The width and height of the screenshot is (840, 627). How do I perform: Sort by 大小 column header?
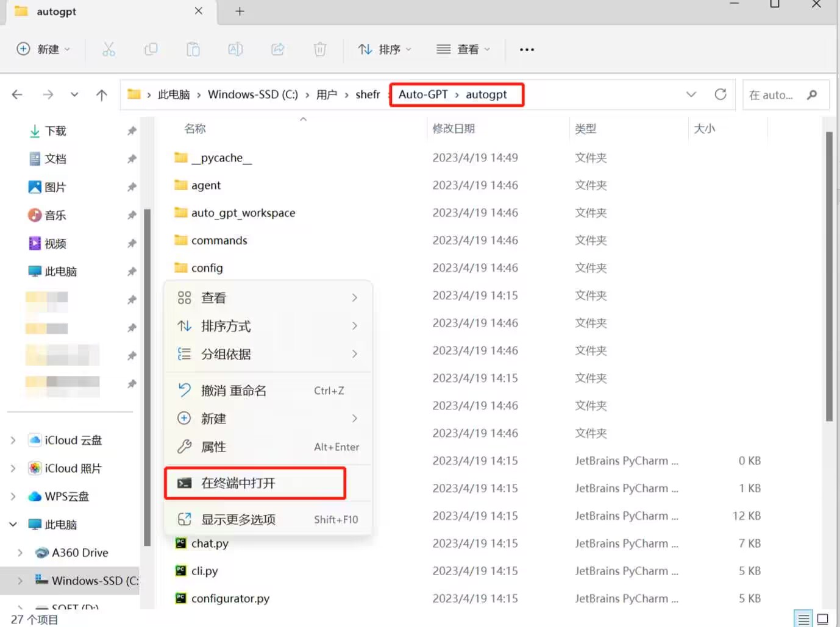pyautogui.click(x=705, y=129)
